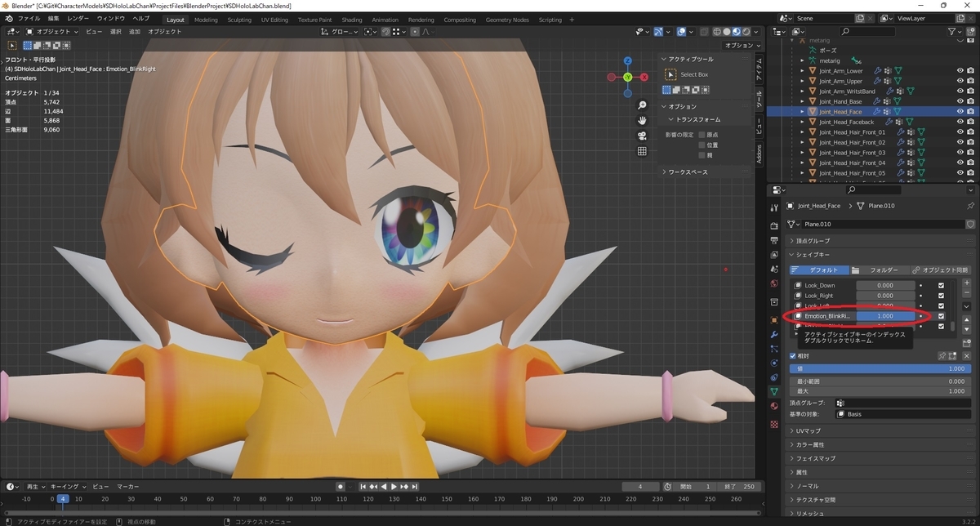The image size is (980, 526).
Task: Toggle X-ray mode in viewport header
Action: [703, 32]
